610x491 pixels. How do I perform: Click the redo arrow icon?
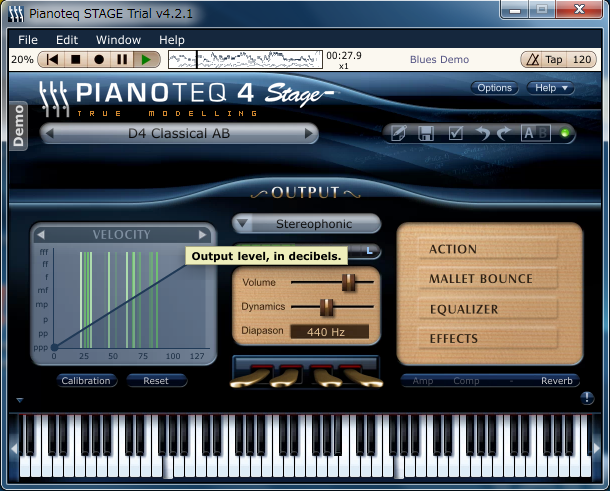[505, 134]
